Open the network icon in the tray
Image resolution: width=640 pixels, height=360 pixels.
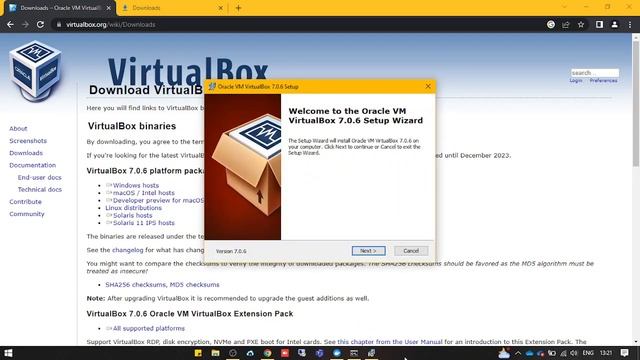pos(563,353)
